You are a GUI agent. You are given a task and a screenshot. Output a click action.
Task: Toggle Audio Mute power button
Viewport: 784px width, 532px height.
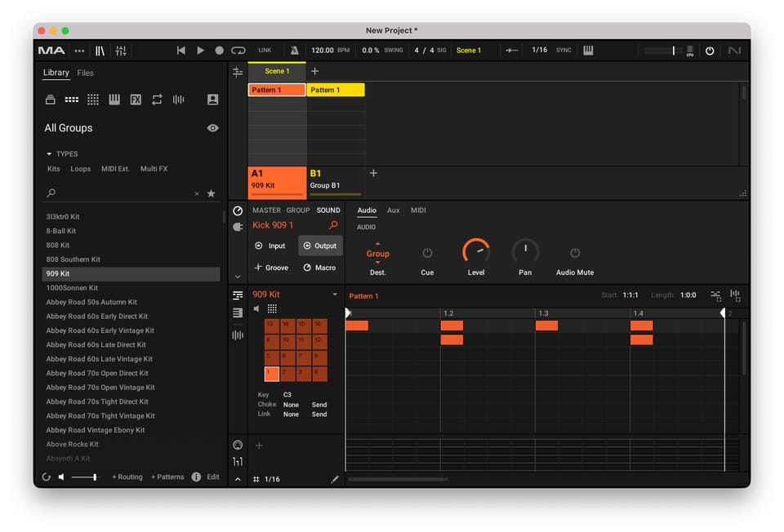(x=575, y=253)
